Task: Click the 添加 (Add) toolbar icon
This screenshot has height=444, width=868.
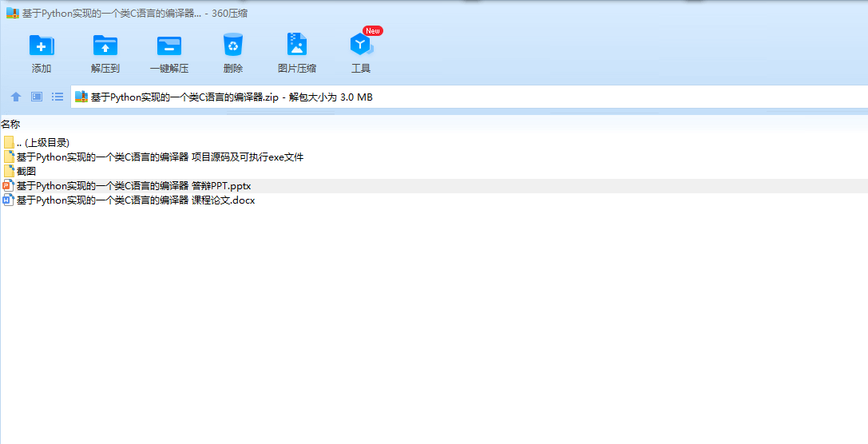Action: (x=42, y=46)
